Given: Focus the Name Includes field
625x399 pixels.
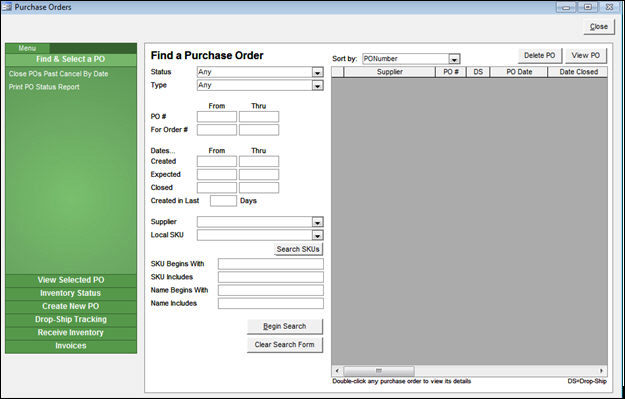Looking at the screenshot, I should tap(271, 303).
